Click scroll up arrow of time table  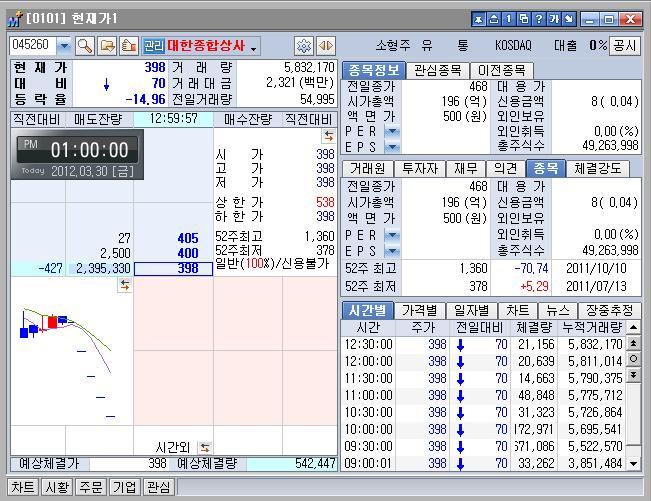634,327
